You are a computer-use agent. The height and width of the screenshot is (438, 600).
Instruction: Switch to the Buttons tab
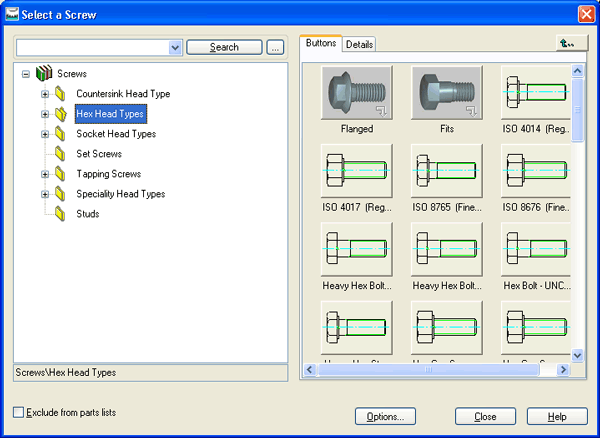pos(320,44)
